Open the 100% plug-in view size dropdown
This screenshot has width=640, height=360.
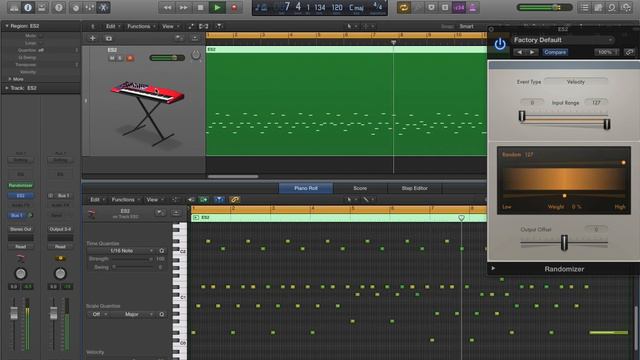[607, 52]
